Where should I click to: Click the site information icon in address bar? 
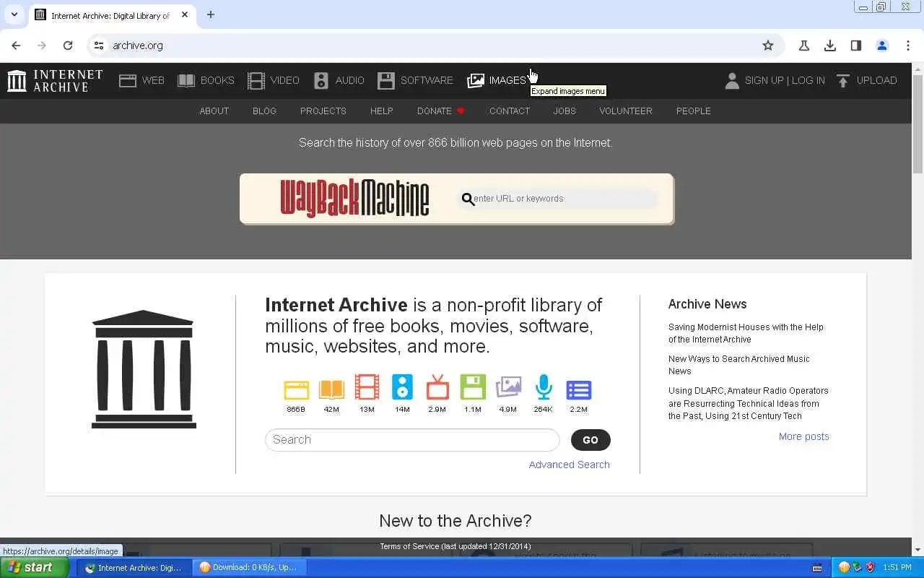[x=99, y=46]
